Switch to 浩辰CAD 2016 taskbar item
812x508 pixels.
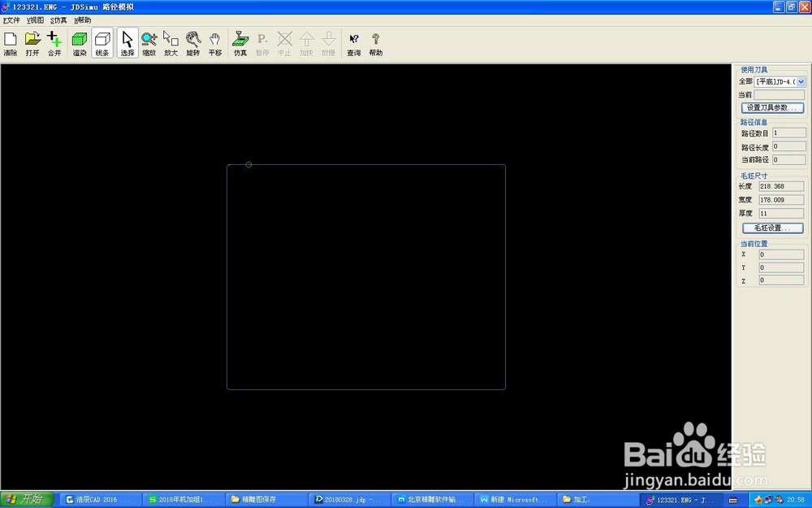click(x=99, y=500)
